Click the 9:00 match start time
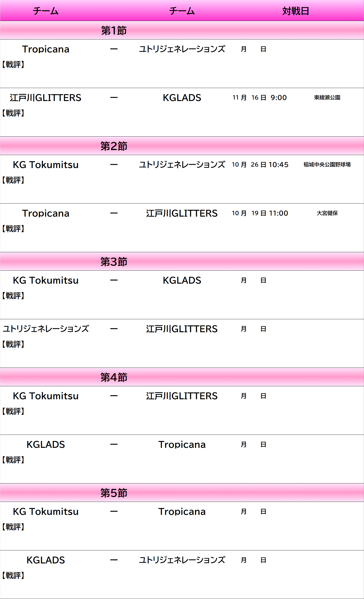 (279, 98)
